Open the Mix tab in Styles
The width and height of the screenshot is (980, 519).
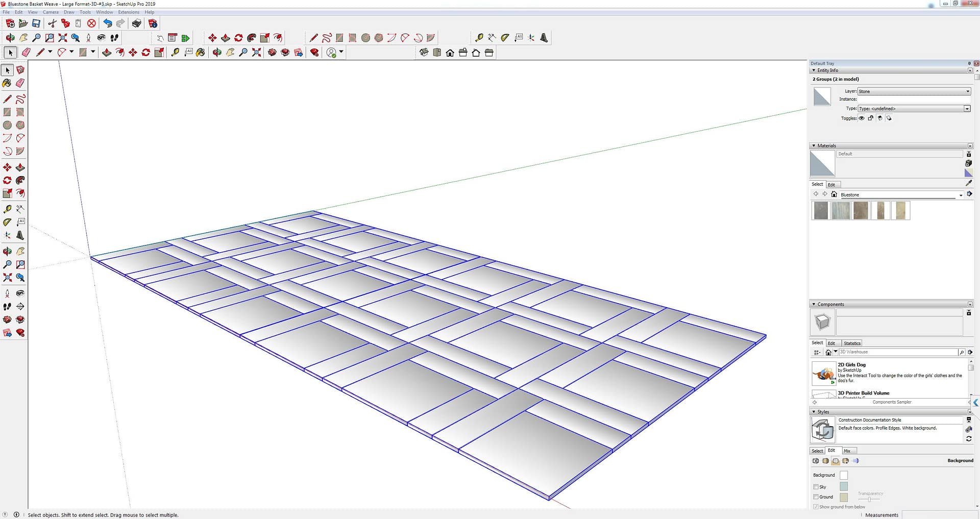pyautogui.click(x=847, y=451)
